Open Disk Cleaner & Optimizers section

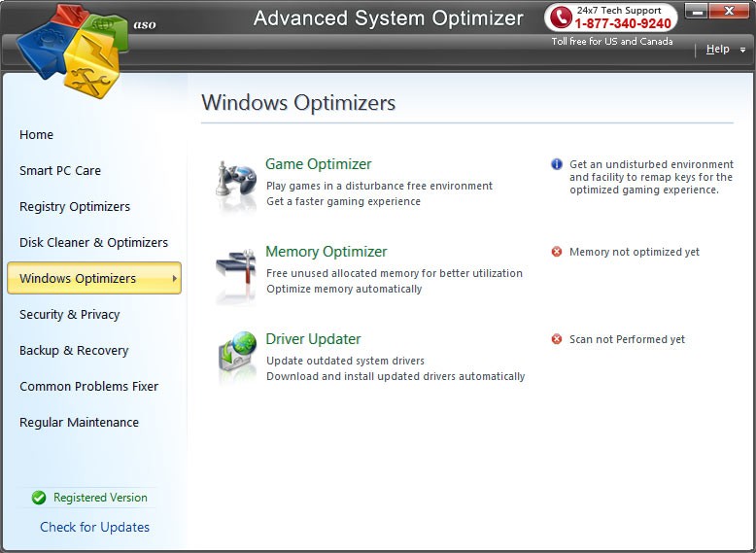(93, 243)
